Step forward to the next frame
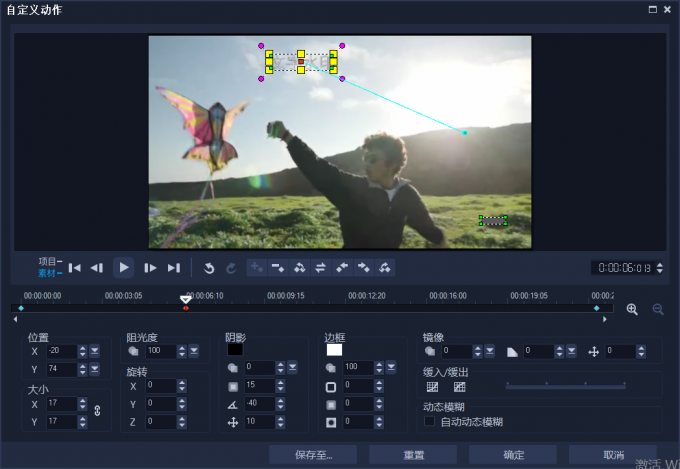 (150, 268)
